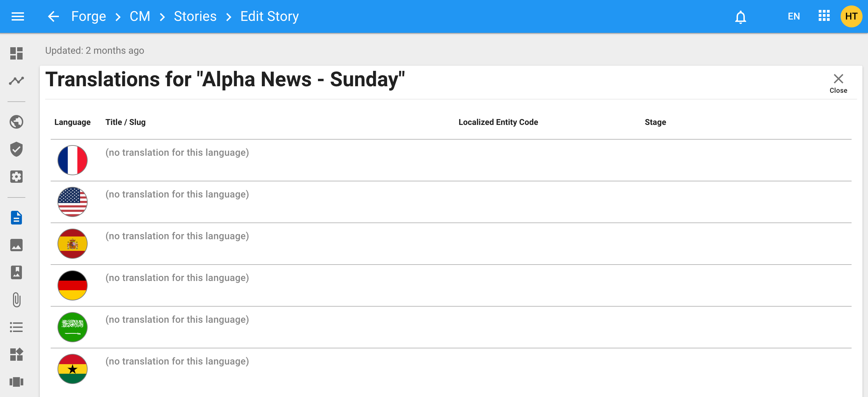Click the Translations for Alpha News heading
The image size is (868, 397).
tap(225, 80)
